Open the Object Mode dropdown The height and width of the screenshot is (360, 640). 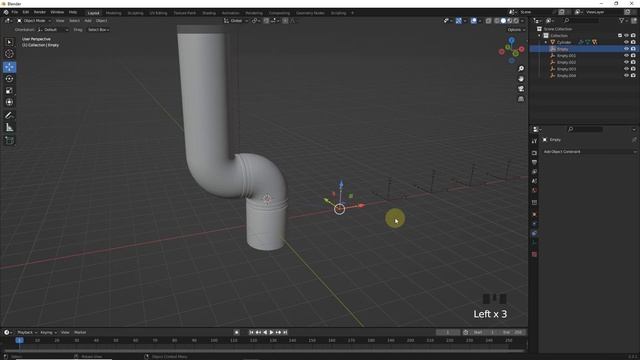pos(34,20)
